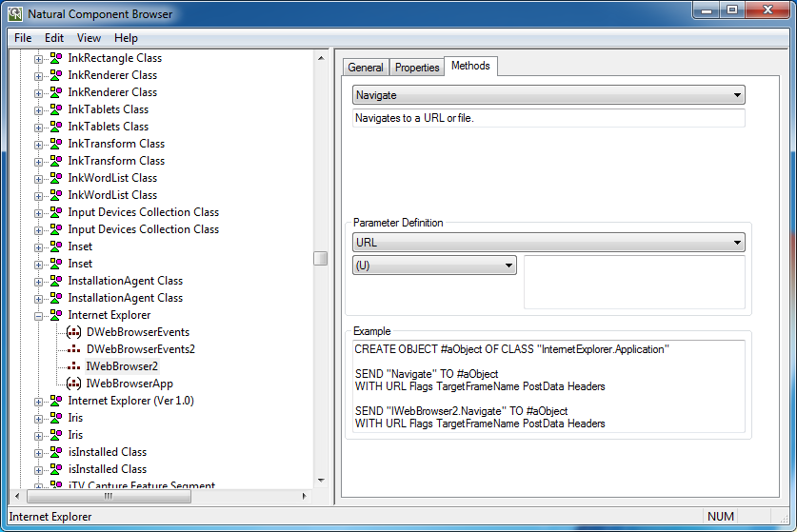This screenshot has height=532, width=797.
Task: Click in the Example code text area
Action: pos(548,385)
